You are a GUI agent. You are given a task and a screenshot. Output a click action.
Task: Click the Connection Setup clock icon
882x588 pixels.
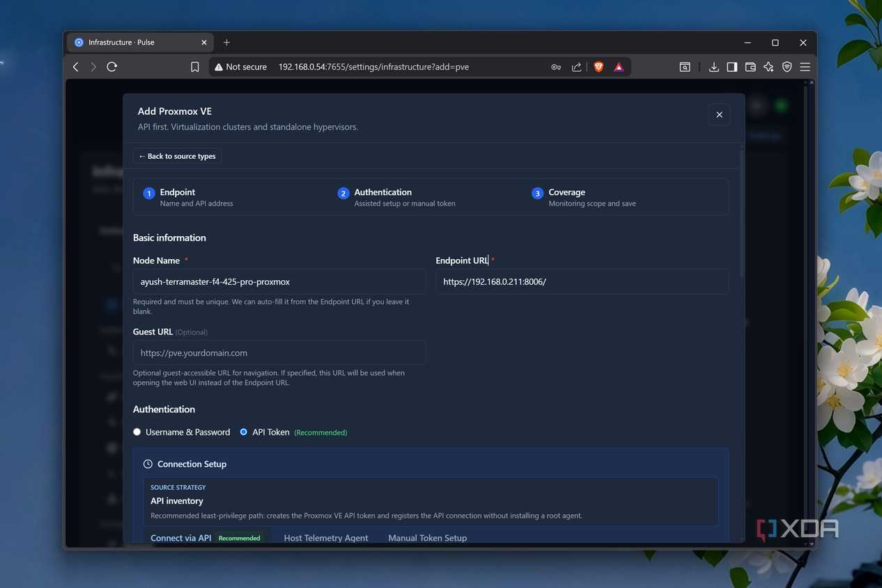tap(148, 464)
